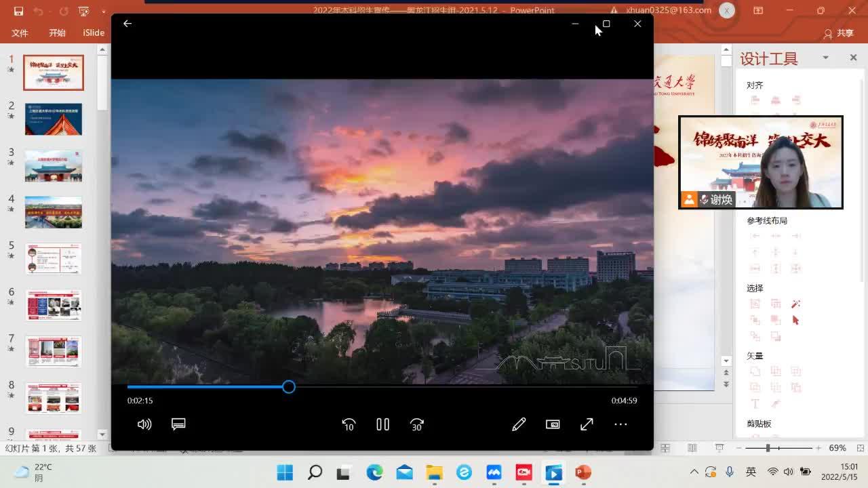
Task: Pause the video playback
Action: pos(382,424)
